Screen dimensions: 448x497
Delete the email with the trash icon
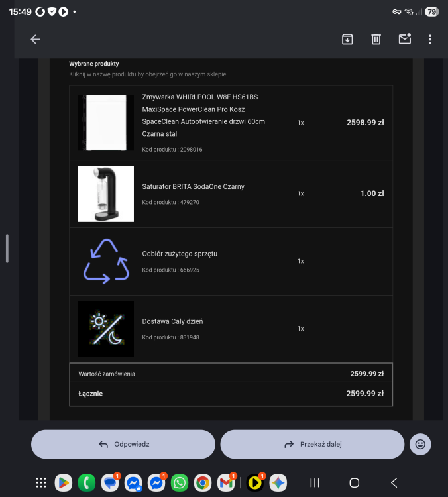click(376, 39)
